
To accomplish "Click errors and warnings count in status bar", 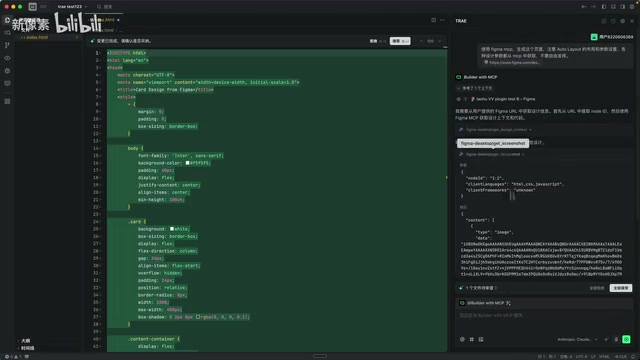I will pyautogui.click(x=12, y=357).
